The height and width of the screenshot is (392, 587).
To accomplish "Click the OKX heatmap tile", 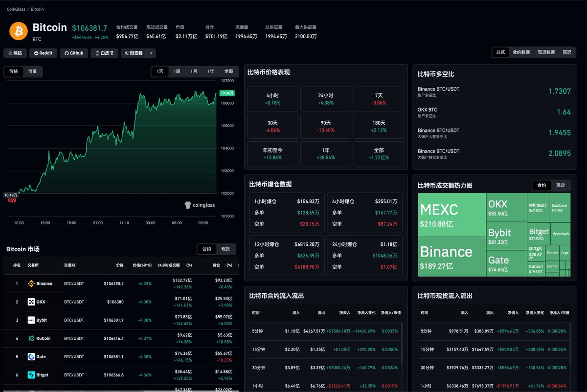I will [507, 207].
